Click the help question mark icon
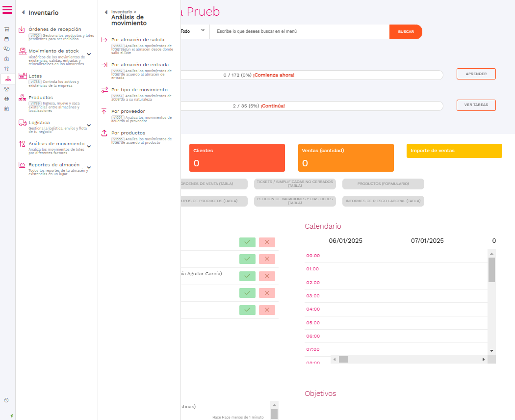Viewport: 515px width, 420px height. 6,400
